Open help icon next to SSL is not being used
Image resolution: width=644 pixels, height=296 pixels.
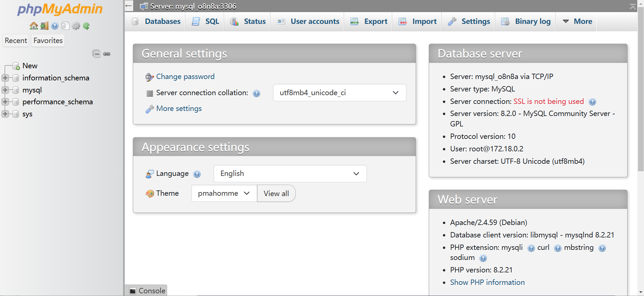pos(593,102)
